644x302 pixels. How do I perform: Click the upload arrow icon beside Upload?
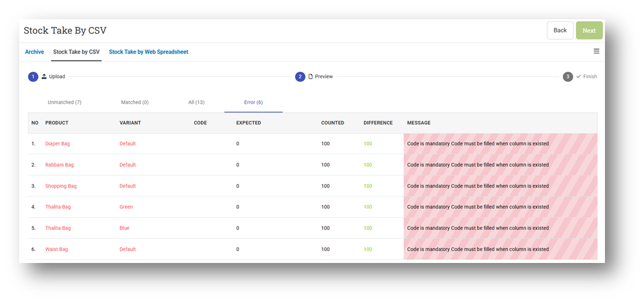[x=44, y=76]
